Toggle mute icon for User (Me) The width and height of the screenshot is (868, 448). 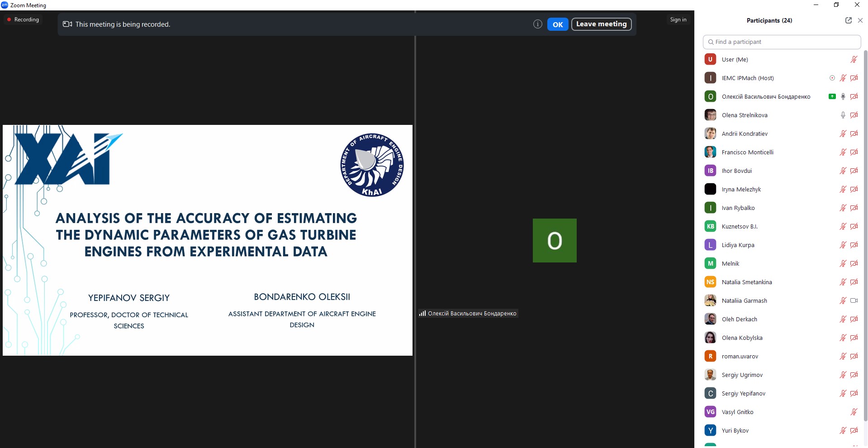click(854, 59)
